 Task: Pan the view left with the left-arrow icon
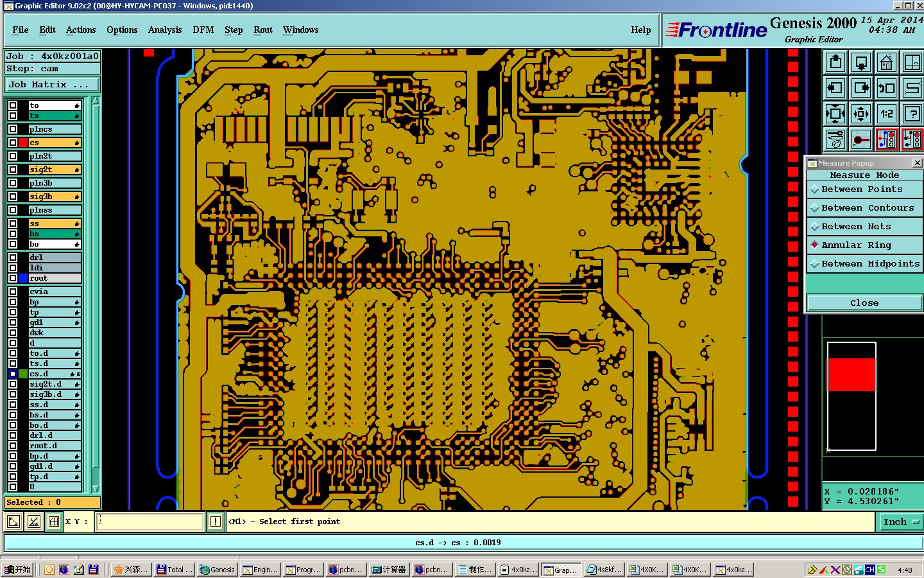[835, 88]
